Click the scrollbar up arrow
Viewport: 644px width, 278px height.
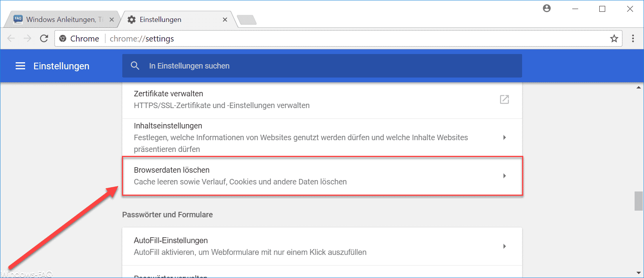point(639,88)
